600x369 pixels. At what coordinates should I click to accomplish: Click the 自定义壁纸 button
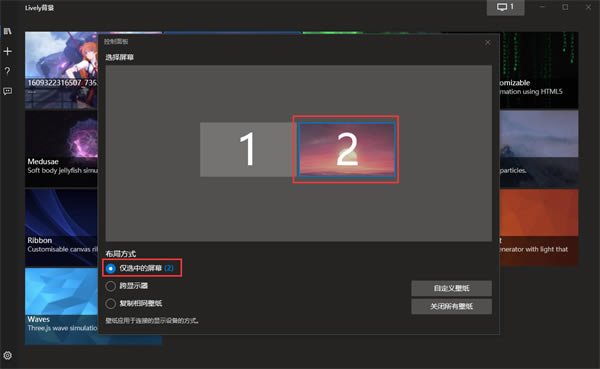coord(452,288)
